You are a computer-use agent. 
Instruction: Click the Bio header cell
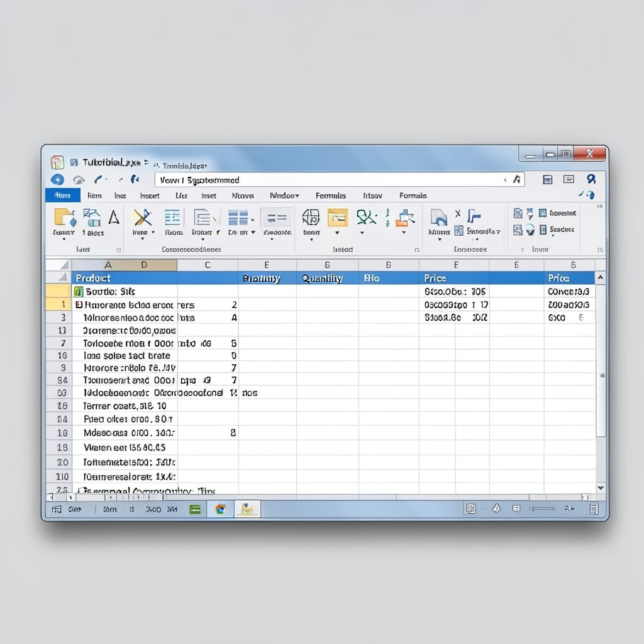(389, 278)
